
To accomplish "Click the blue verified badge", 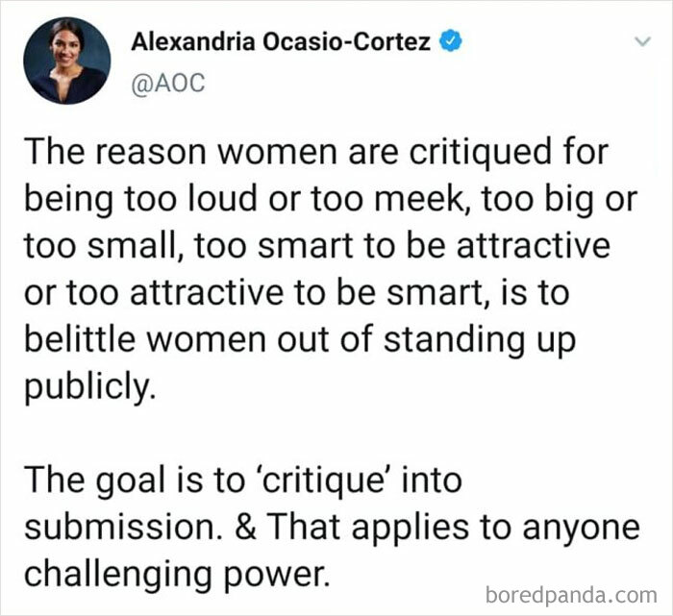I will [x=453, y=41].
